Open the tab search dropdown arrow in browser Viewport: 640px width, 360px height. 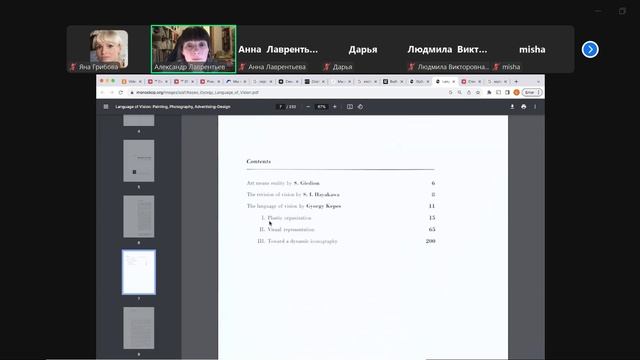click(538, 82)
